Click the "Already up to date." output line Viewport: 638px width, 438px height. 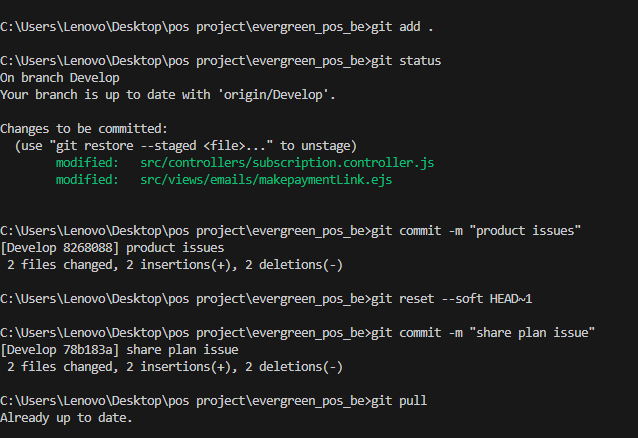(x=66, y=418)
